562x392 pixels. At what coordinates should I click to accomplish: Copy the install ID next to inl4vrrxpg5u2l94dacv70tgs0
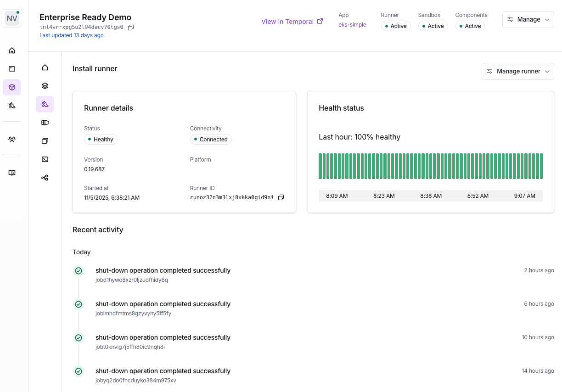(x=131, y=28)
